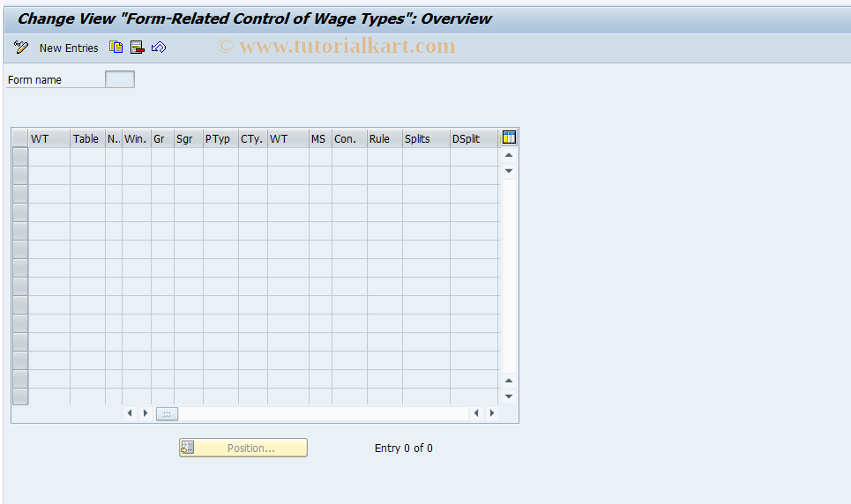Screen dimensions: 851x504
Task: Click left arrow at far end of horizontal scrollbar
Action: point(476,413)
